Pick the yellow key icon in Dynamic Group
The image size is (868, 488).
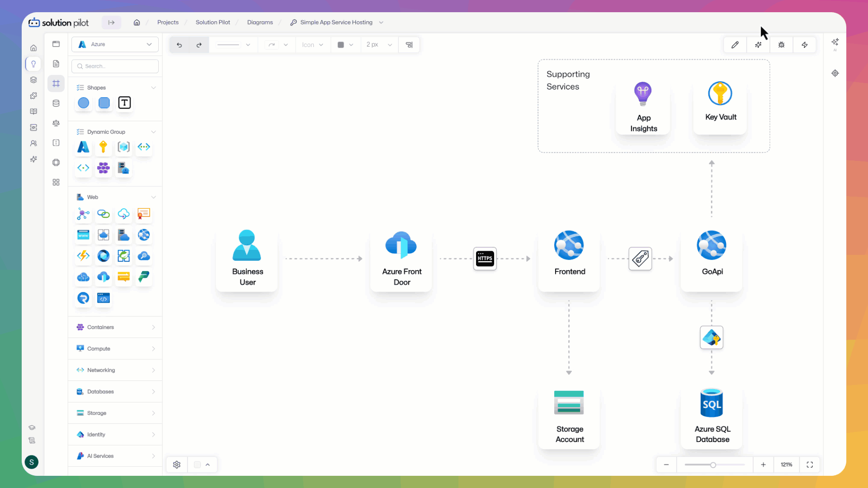coord(103,147)
